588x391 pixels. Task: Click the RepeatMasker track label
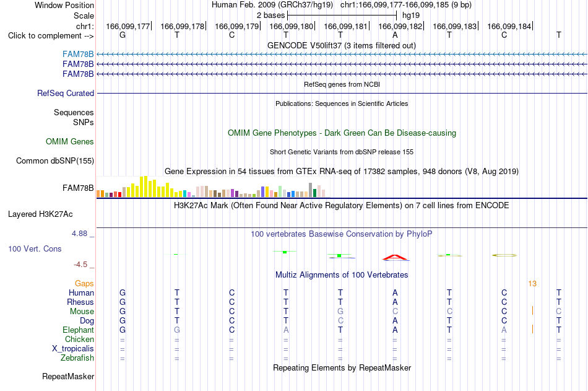tap(68, 376)
